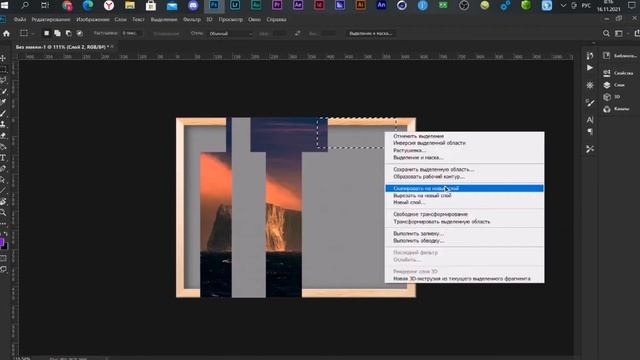Select the Move tool

(3, 58)
